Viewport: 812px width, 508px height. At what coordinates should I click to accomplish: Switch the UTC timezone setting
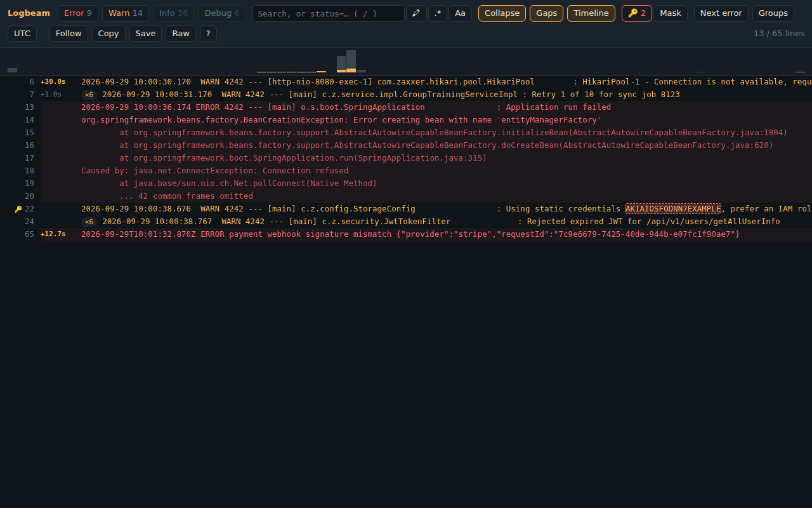[22, 34]
